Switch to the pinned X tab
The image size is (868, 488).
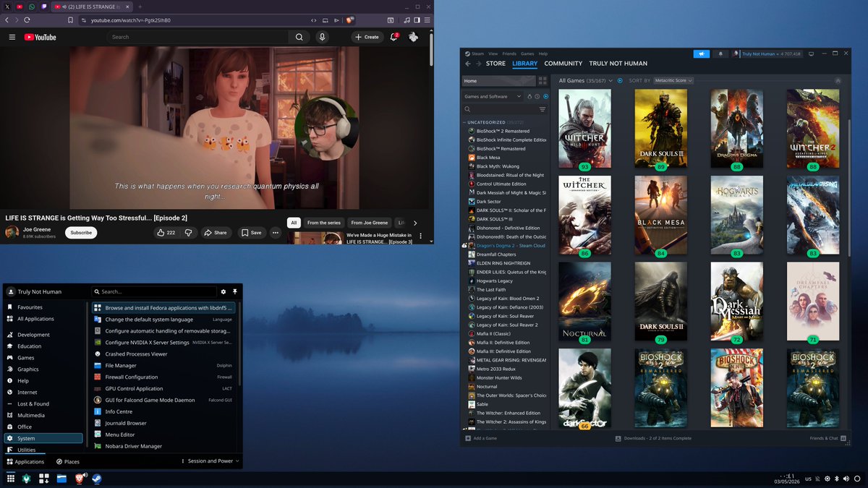click(x=7, y=7)
